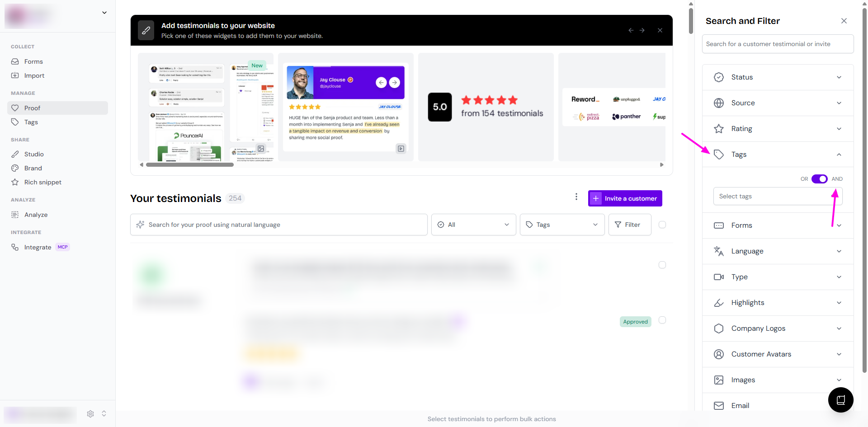Click previous arrow in Add testimonials banner
This screenshot has height=427, width=868.
631,30
